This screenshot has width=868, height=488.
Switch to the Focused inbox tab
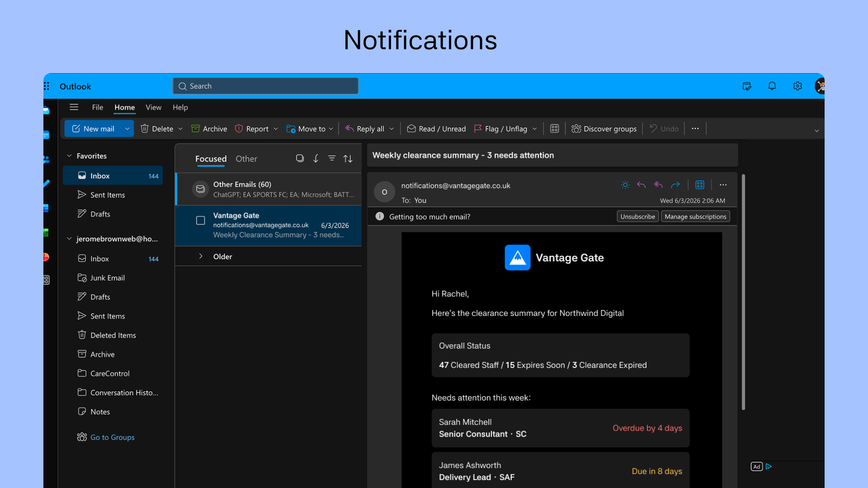(211, 159)
